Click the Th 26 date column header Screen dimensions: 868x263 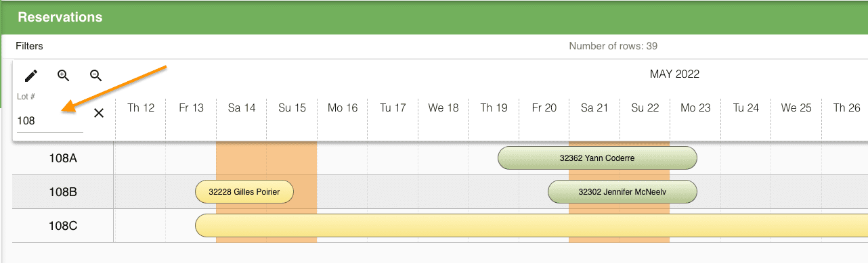[x=846, y=107]
